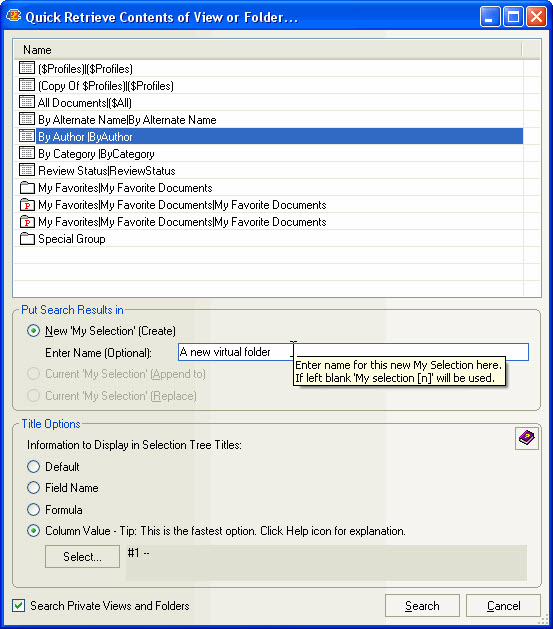The image size is (553, 629).
Task: Click the purple Help book icon
Action: [x=527, y=438]
